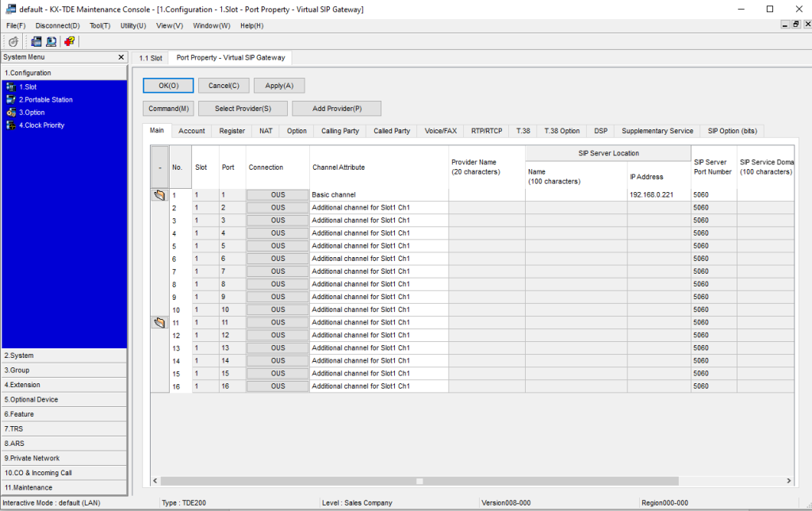The image size is (812, 511).
Task: Click the OK(O) button
Action: tap(168, 86)
